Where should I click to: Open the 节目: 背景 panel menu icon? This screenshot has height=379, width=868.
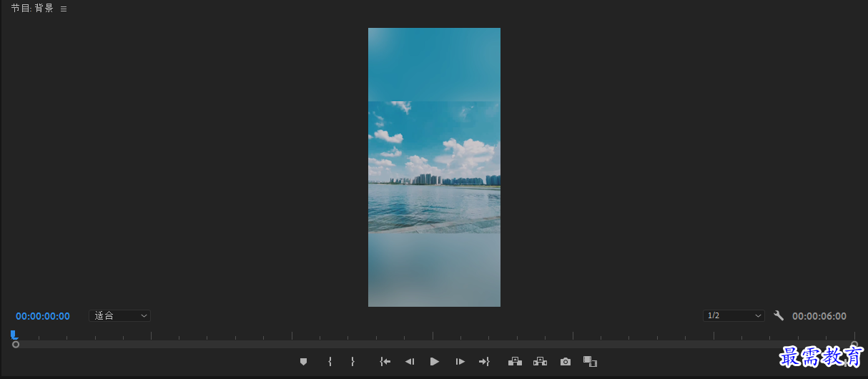(x=64, y=9)
